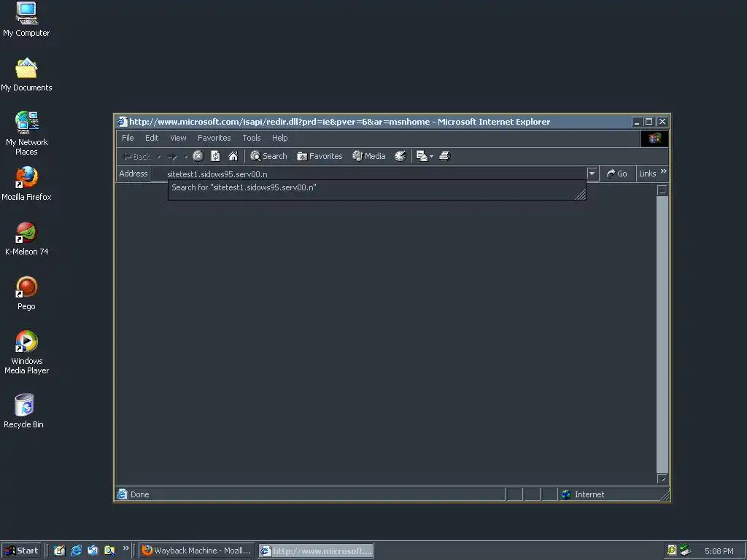Click the Stop loading icon in toolbar
The width and height of the screenshot is (747, 560).
[198, 156]
